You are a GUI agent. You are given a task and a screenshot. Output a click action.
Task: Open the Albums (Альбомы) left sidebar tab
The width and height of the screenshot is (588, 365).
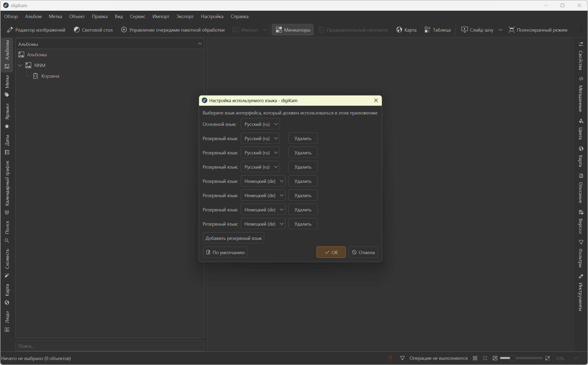point(7,55)
